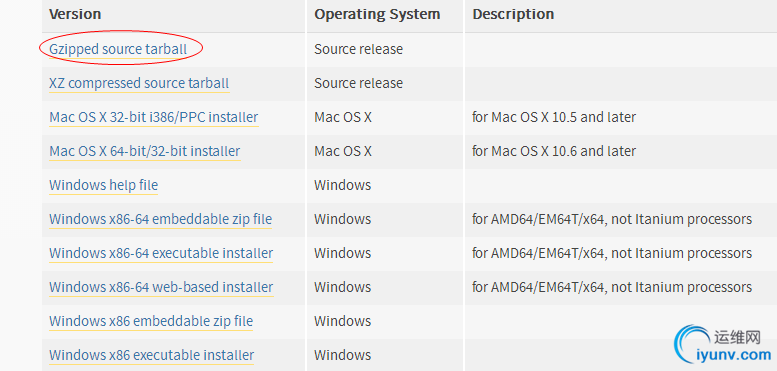This screenshot has height=371, width=777.
Task: Get the Windows x86-64 executable installer
Action: (x=161, y=253)
